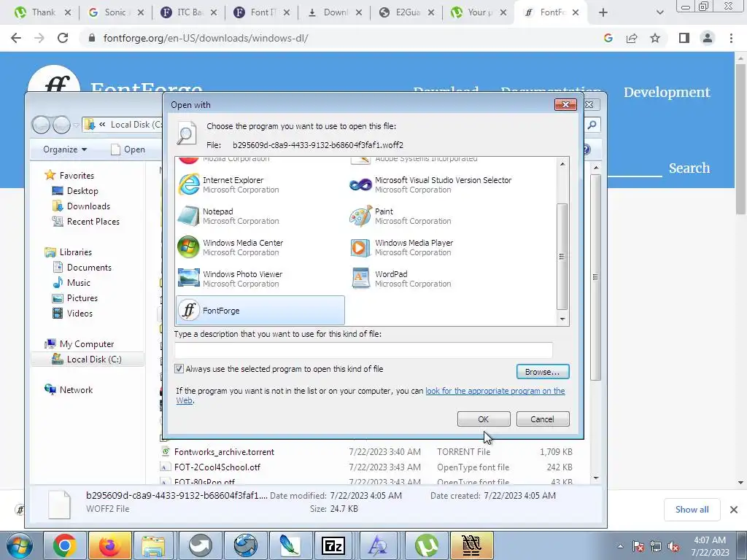The height and width of the screenshot is (560, 747).
Task: Select Local Disk (C:) in sidebar
Action: point(88,359)
